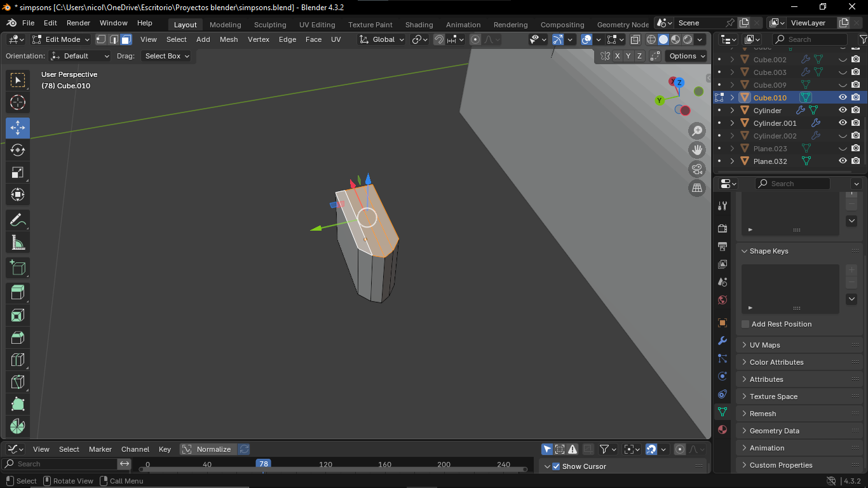868x488 pixels.
Task: Activate the Spin tool
Action: pos(18,426)
